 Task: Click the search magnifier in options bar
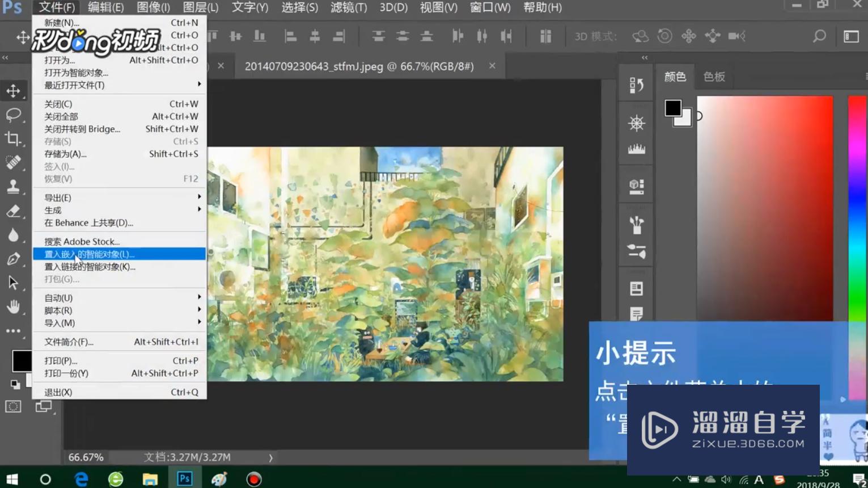point(819,36)
